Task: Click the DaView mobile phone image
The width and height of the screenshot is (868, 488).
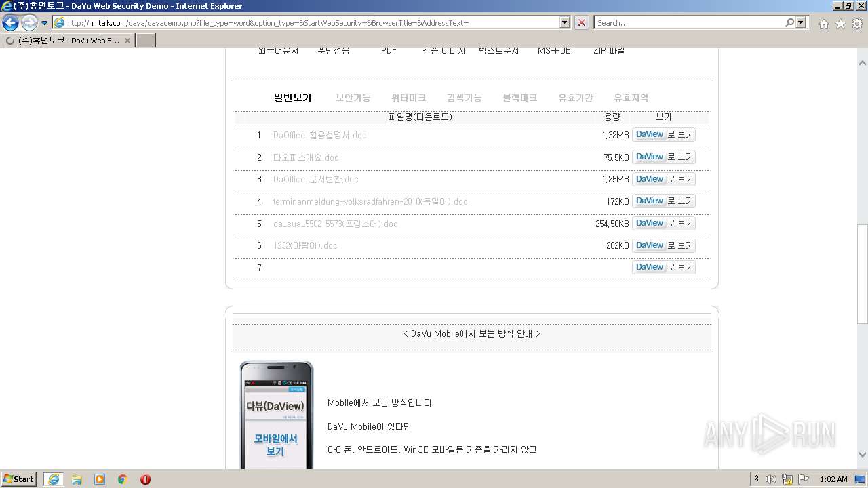Action: (277, 415)
